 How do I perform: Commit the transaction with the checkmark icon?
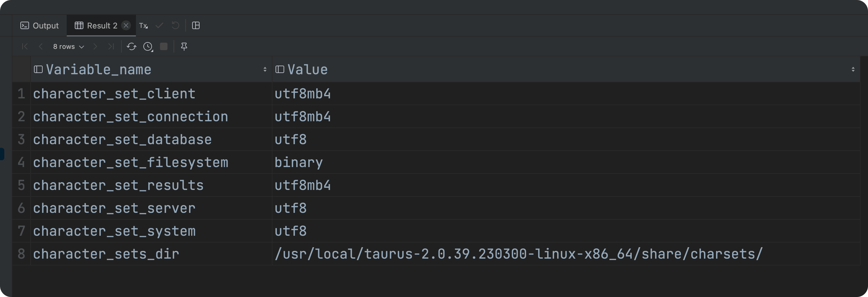click(159, 25)
